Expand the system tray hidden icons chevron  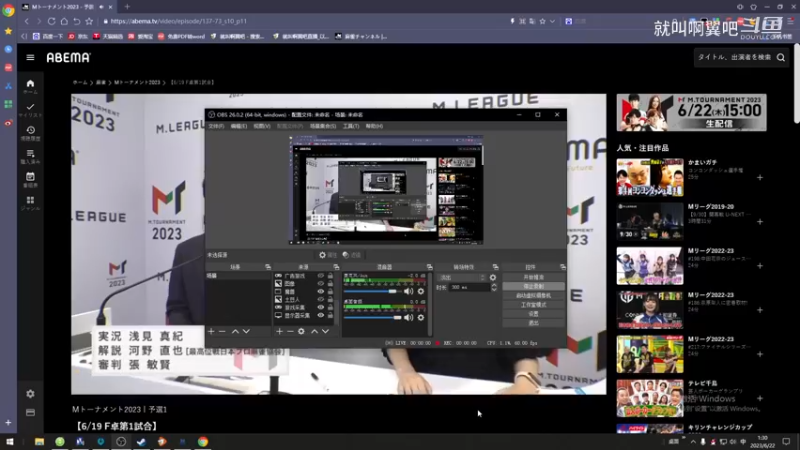pos(693,442)
